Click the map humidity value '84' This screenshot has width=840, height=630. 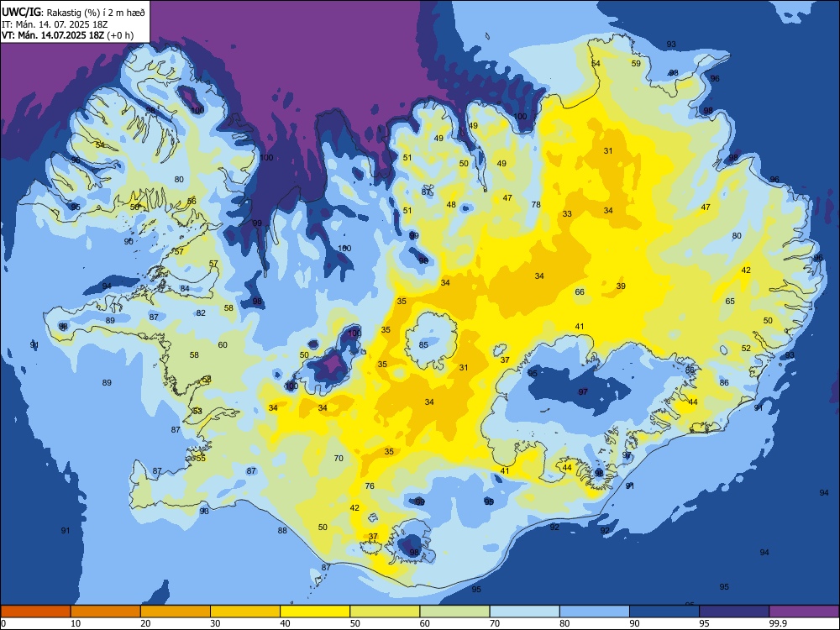(185, 289)
